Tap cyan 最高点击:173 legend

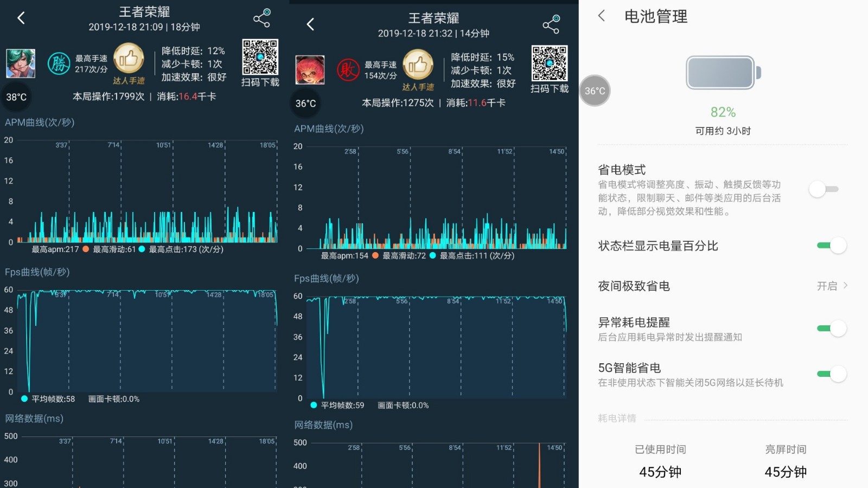(181, 249)
